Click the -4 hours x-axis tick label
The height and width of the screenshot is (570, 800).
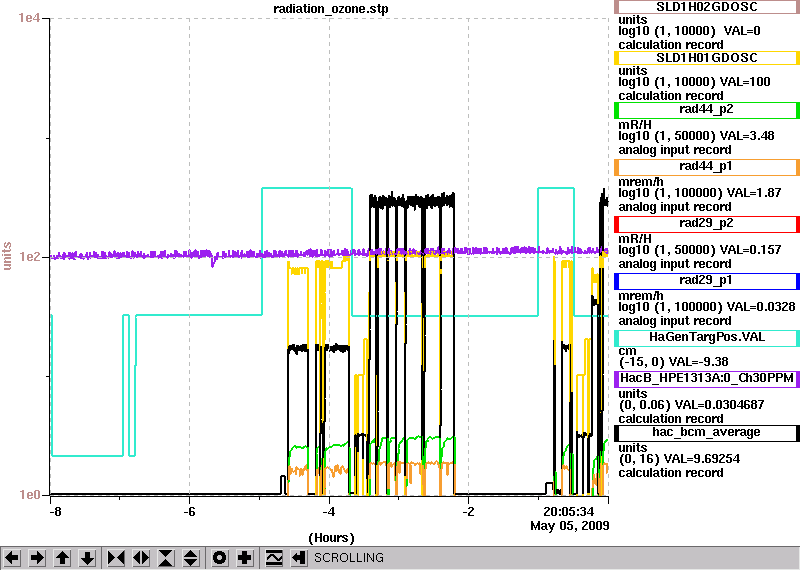pyautogui.click(x=329, y=512)
